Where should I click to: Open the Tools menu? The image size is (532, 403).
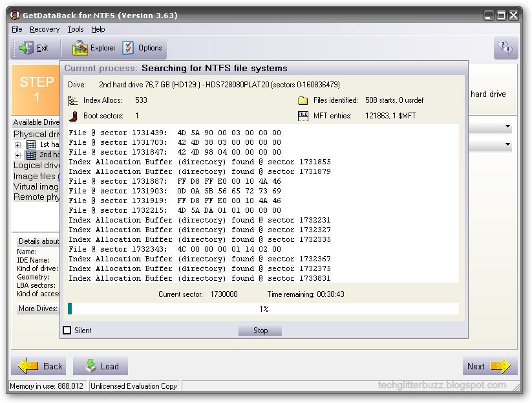coord(75,29)
